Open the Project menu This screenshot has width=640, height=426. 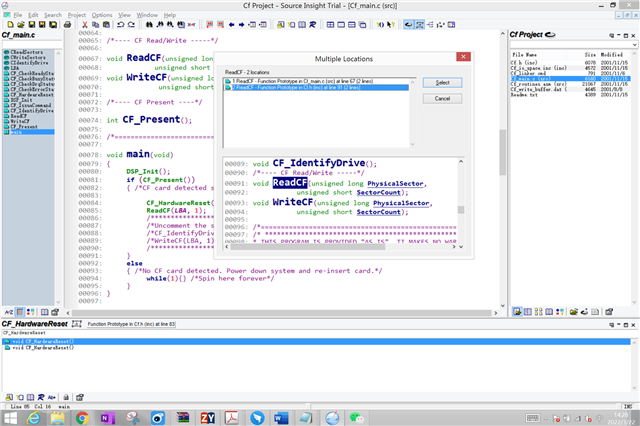point(75,15)
